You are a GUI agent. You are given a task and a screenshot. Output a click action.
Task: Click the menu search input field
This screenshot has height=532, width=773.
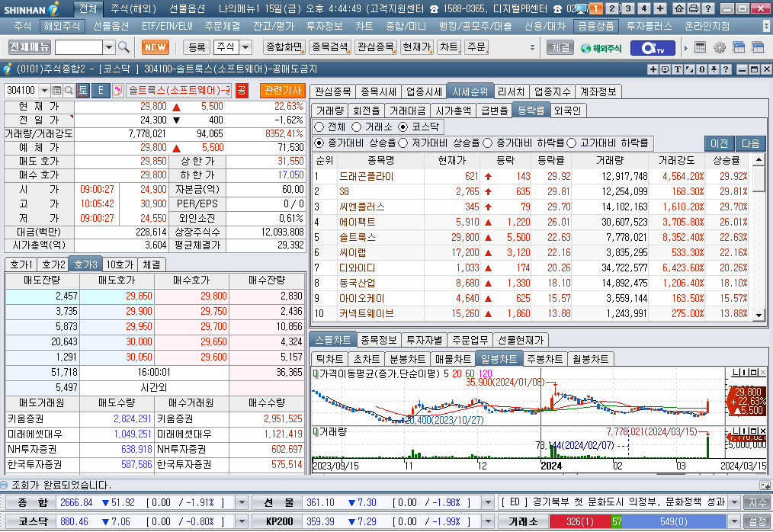[79, 47]
